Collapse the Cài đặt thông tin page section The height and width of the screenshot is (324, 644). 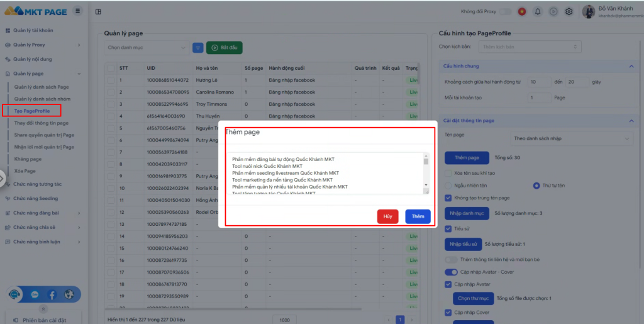[631, 121]
